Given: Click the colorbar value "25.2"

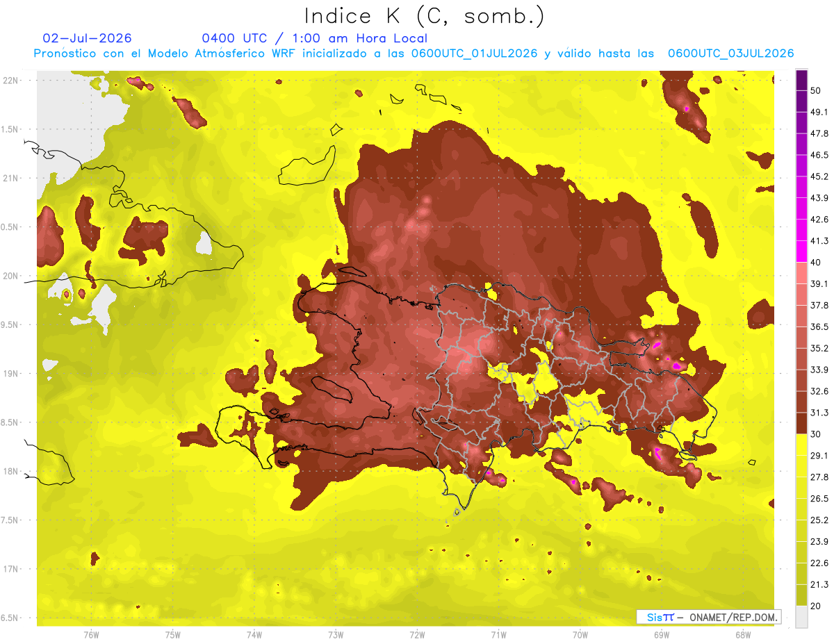Looking at the screenshot, I should point(819,520).
